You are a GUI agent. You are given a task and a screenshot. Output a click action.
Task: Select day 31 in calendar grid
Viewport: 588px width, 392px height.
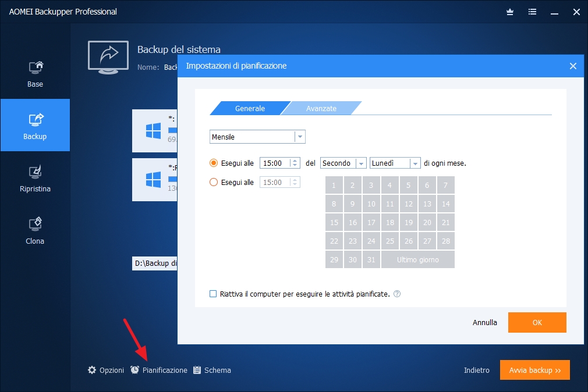point(371,260)
